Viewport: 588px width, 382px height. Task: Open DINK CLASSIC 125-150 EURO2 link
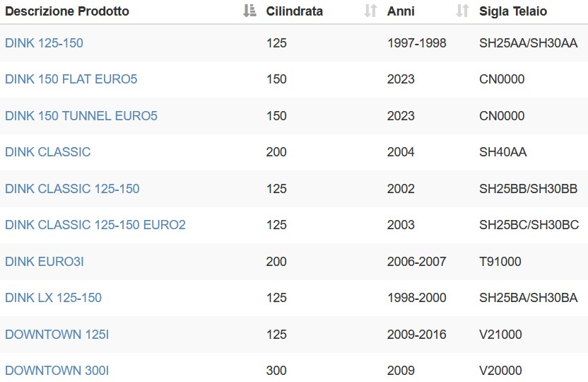[x=95, y=225]
